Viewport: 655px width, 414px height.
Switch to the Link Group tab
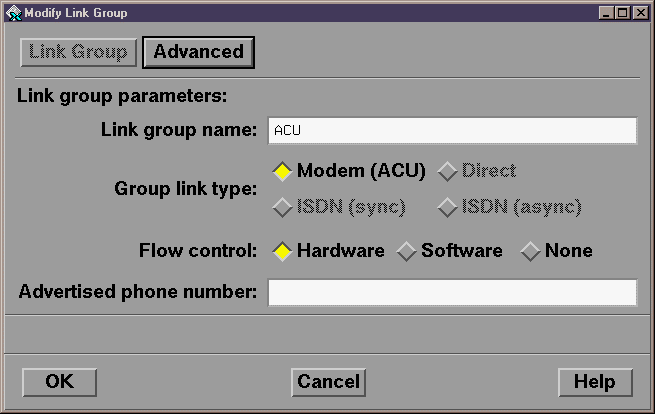pyautogui.click(x=79, y=52)
